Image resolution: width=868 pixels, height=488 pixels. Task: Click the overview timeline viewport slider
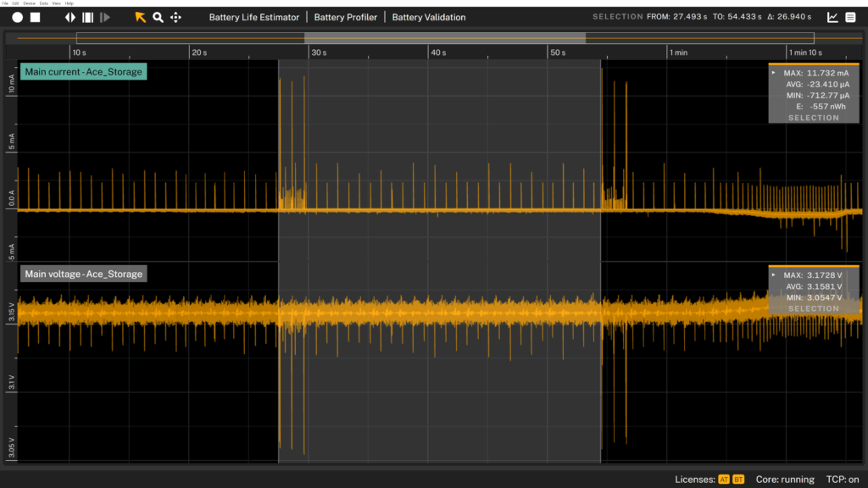click(445, 38)
